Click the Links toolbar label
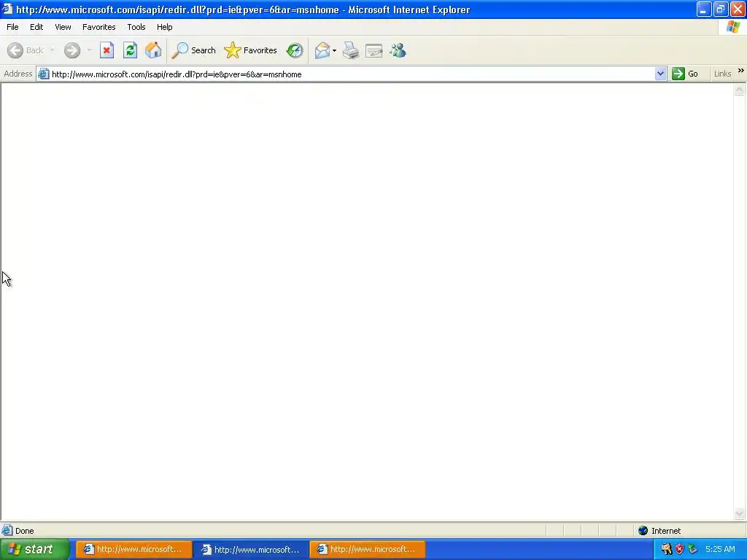Viewport: 747px width, 560px height. 722,74
